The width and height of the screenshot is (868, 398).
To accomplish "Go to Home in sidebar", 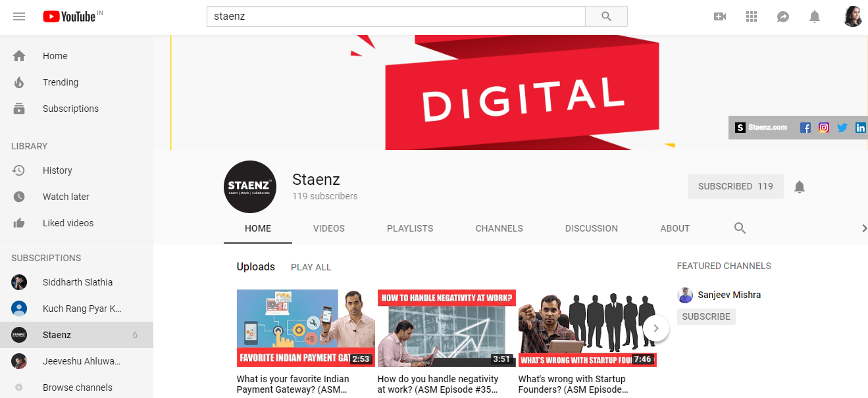I will [76, 56].
